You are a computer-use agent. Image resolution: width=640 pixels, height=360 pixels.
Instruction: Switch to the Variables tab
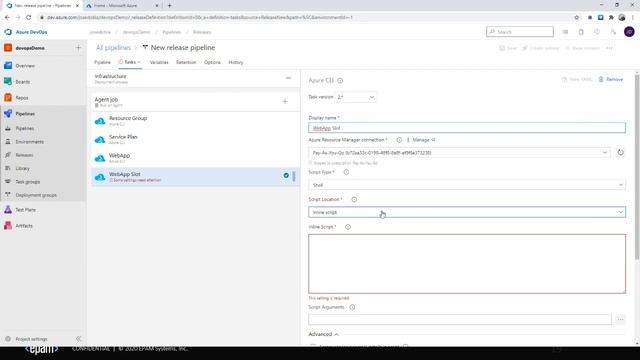click(159, 62)
